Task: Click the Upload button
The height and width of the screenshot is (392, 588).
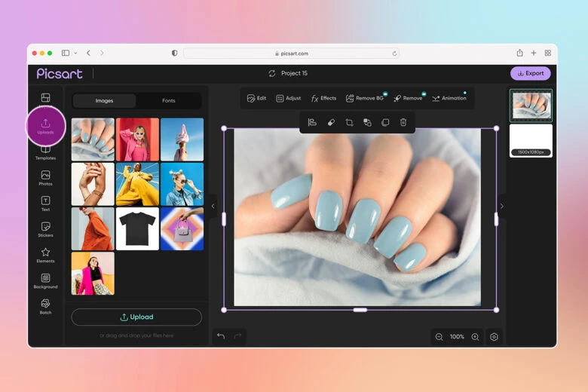Action: tap(136, 317)
